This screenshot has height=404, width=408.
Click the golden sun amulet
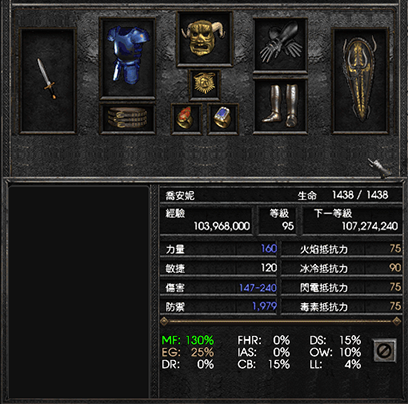[x=204, y=83]
